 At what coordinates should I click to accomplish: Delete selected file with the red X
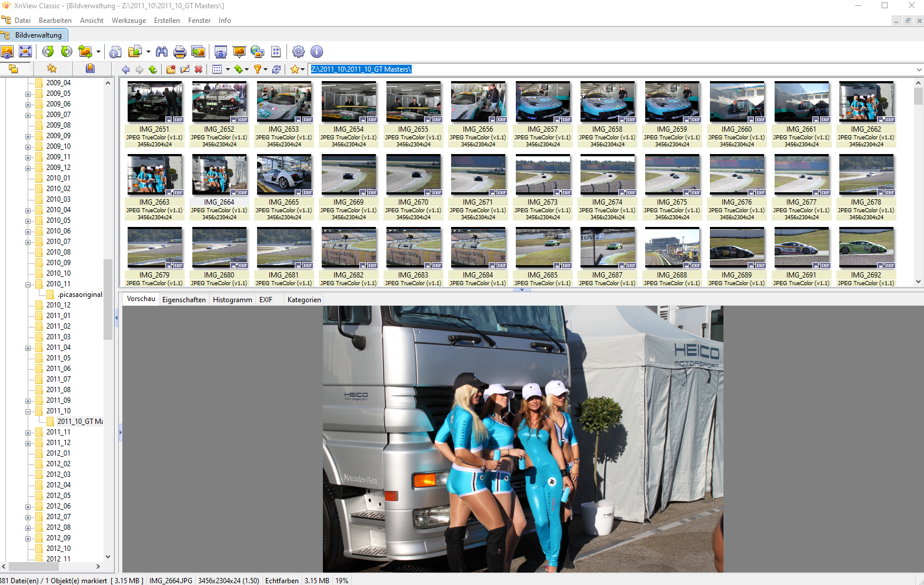point(199,69)
